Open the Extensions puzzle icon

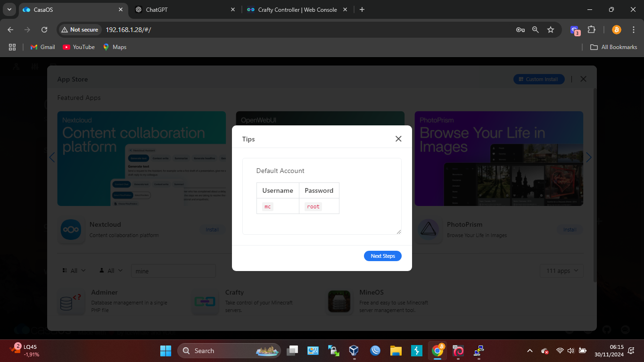591,30
